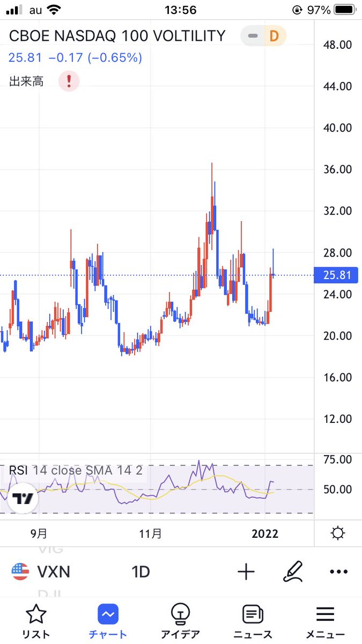Tap the 40.00 price axis label

[x=337, y=128]
